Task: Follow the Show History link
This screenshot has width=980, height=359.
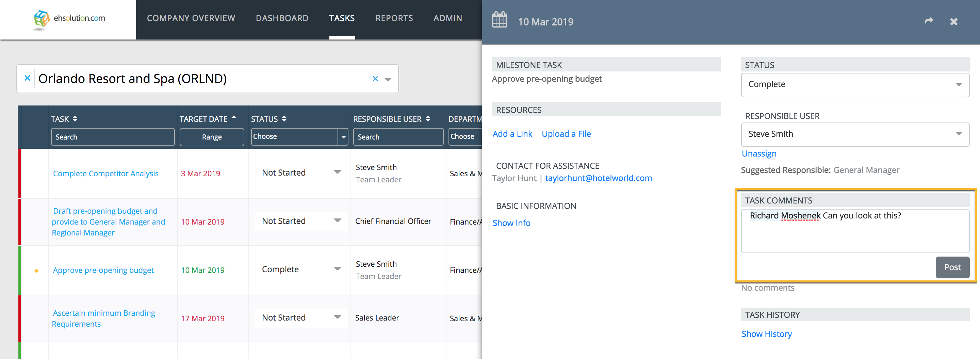Action: 767,333
